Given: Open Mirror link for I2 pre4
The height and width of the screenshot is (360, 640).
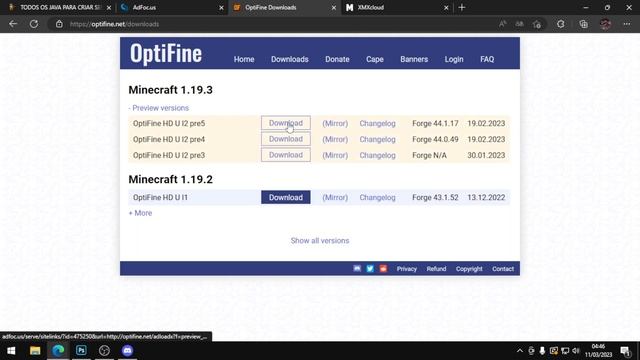Looking at the screenshot, I should [x=335, y=139].
